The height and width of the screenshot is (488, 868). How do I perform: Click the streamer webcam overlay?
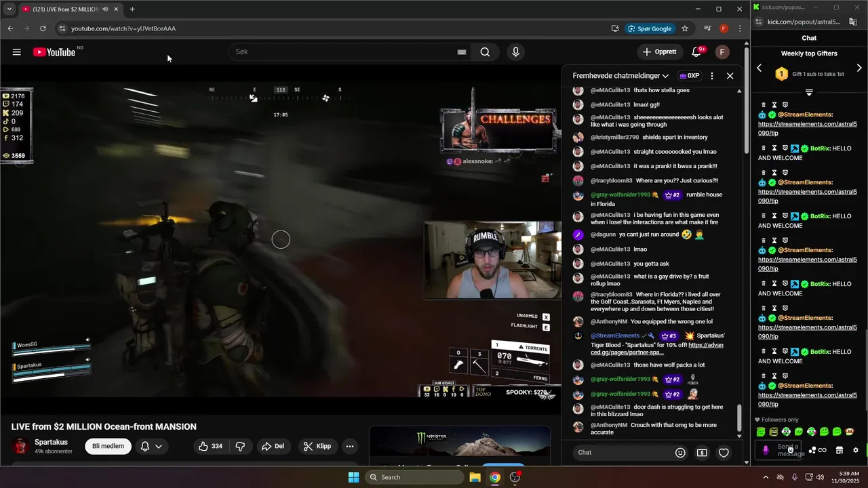point(492,260)
